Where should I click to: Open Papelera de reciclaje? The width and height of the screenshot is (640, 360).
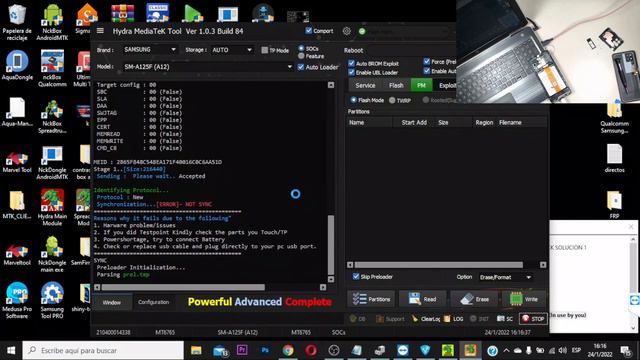(x=17, y=22)
